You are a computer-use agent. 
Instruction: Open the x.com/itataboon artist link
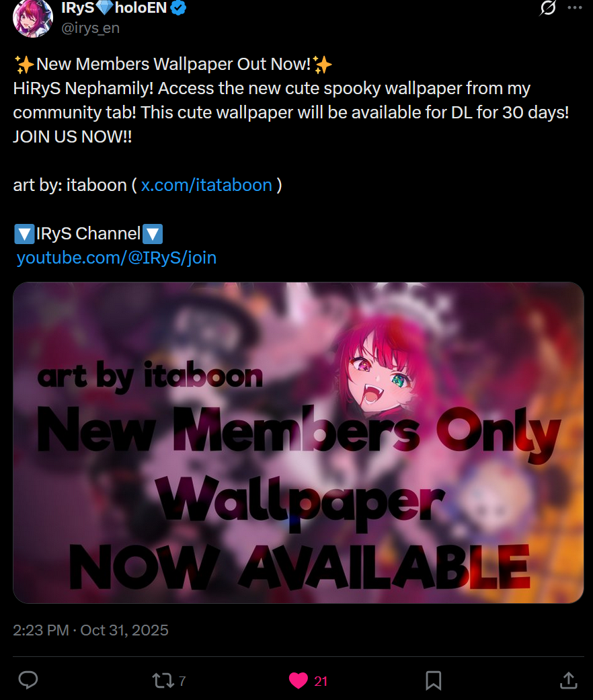click(x=206, y=185)
